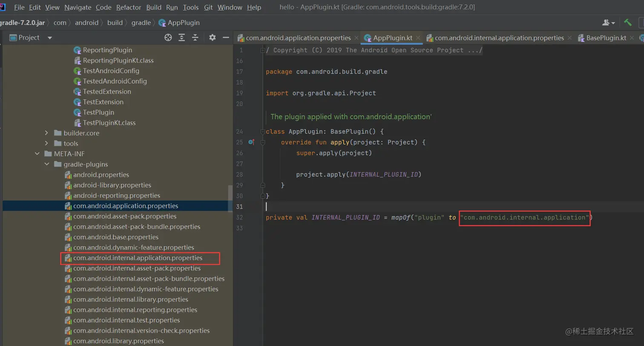Open Project panel settings gear
The width and height of the screenshot is (644, 346).
pyautogui.click(x=213, y=38)
